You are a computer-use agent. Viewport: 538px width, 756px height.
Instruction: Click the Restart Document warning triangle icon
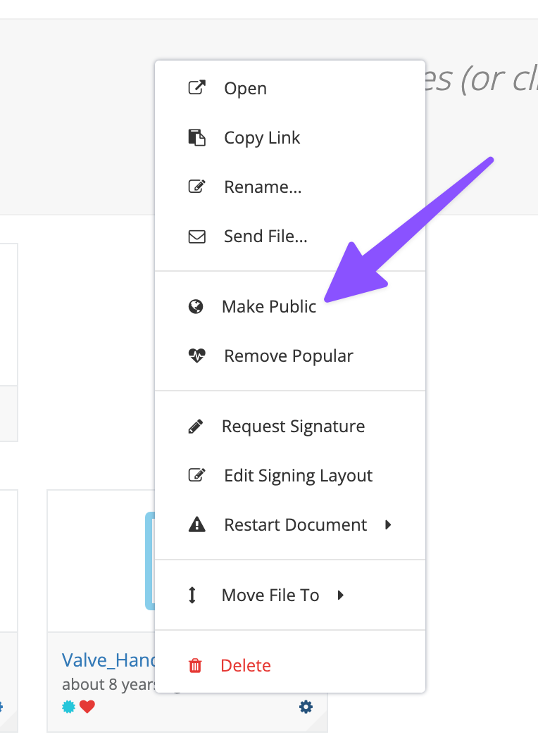pos(196,525)
